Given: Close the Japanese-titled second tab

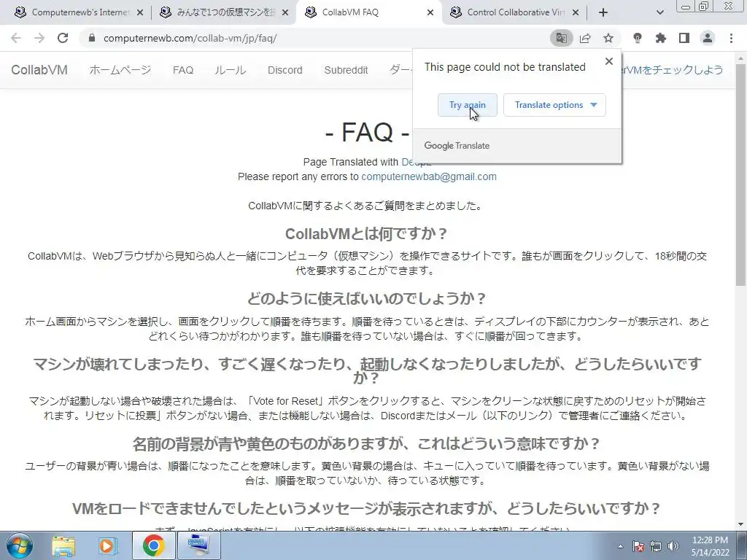Looking at the screenshot, I should click(285, 12).
